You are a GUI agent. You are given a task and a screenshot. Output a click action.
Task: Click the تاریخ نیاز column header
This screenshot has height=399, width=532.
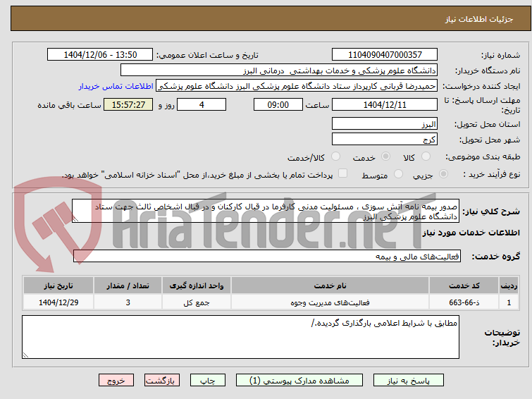click(58, 286)
